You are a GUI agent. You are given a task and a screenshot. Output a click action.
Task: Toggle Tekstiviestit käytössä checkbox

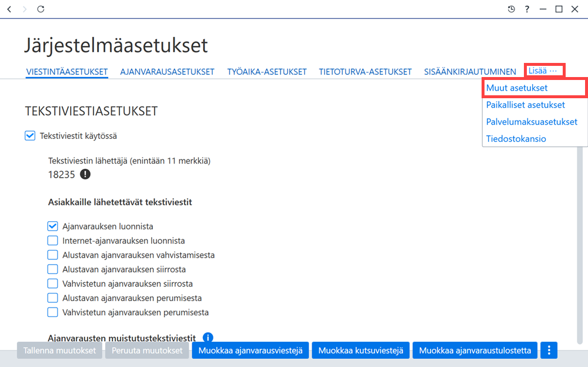30,136
